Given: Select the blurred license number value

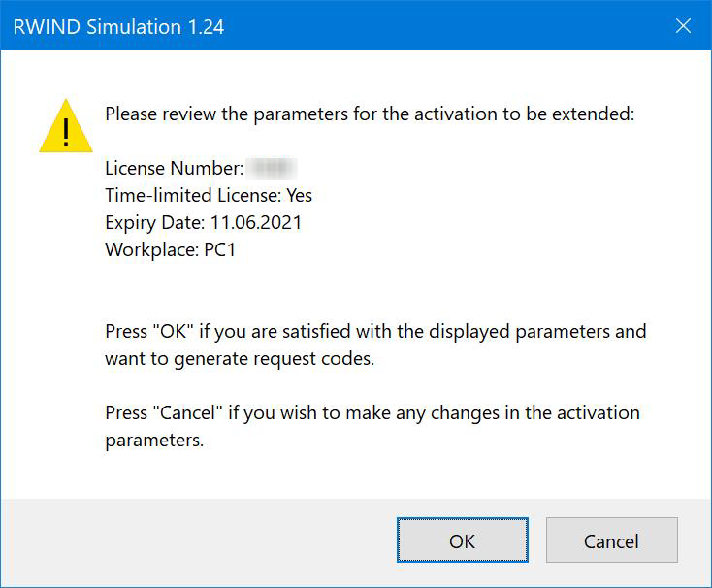Looking at the screenshot, I should point(272,169).
